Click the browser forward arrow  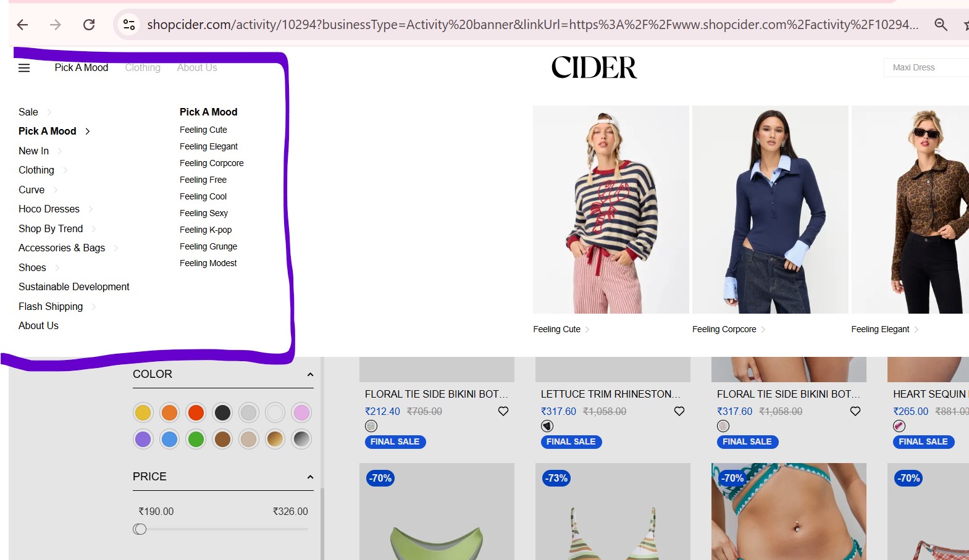[x=56, y=25]
